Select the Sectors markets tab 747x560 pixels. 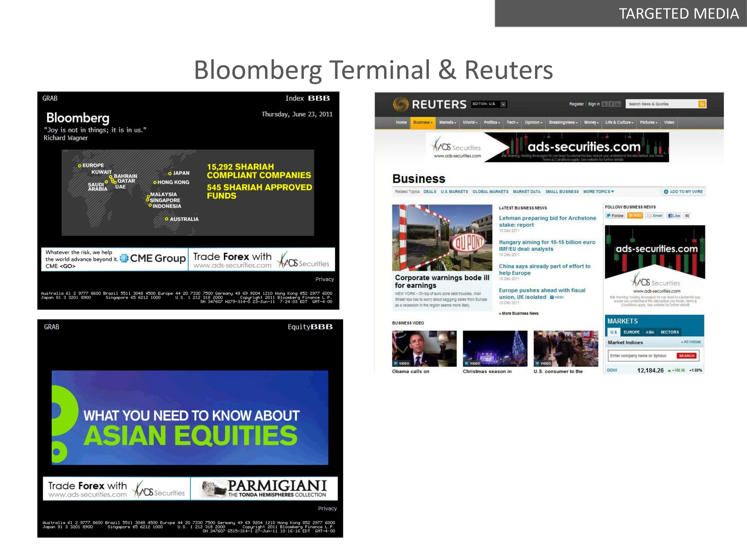[x=670, y=332]
